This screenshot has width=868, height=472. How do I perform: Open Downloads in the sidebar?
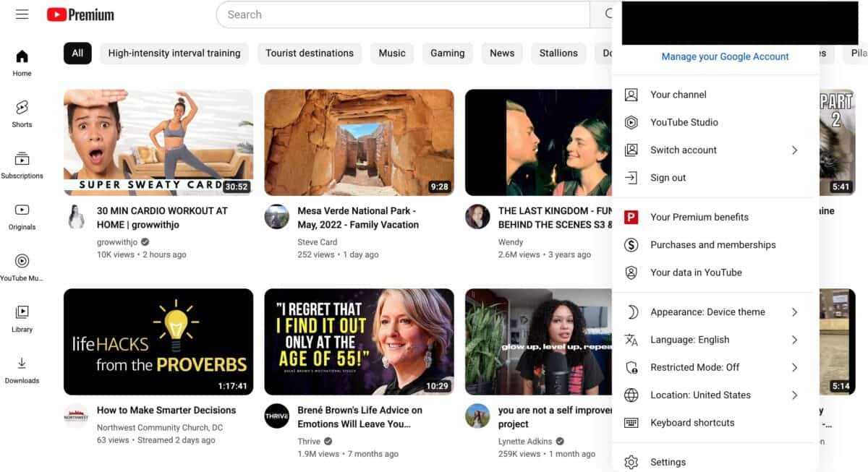click(22, 371)
